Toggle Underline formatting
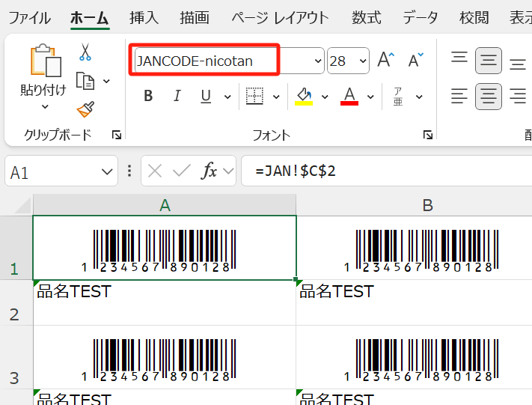The image size is (532, 405). [206, 96]
